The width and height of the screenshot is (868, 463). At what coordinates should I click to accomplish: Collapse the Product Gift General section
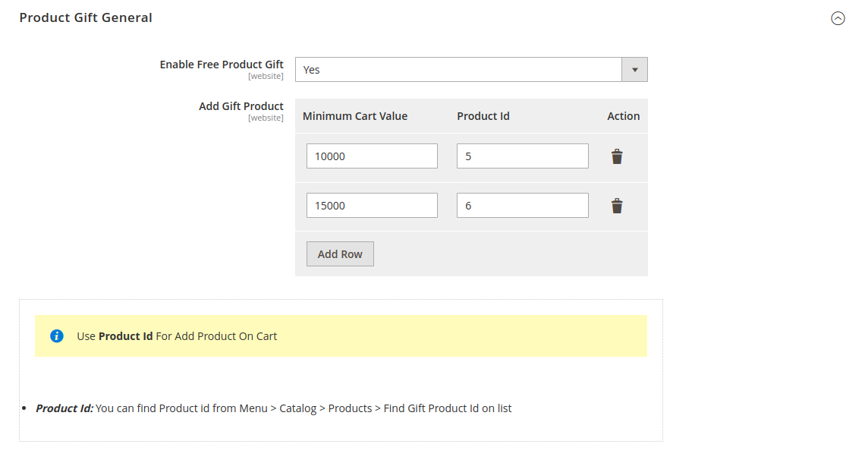[838, 18]
